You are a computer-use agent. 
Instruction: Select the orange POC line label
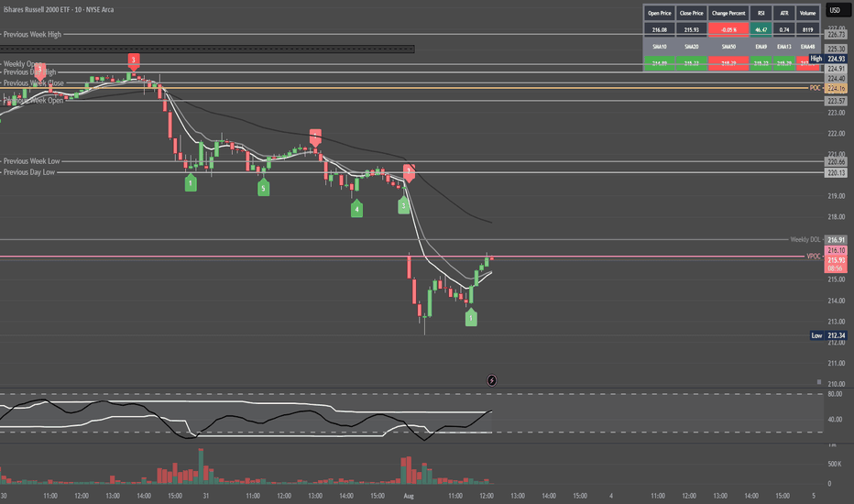(815, 88)
